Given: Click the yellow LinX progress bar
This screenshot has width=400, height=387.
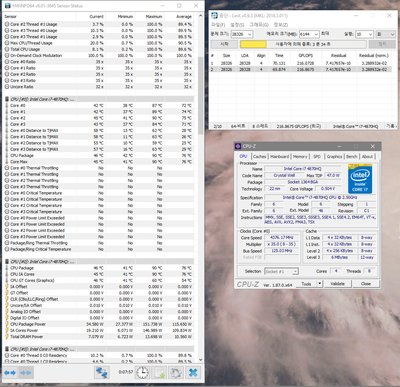Looking at the screenshot, I should 253,44.
